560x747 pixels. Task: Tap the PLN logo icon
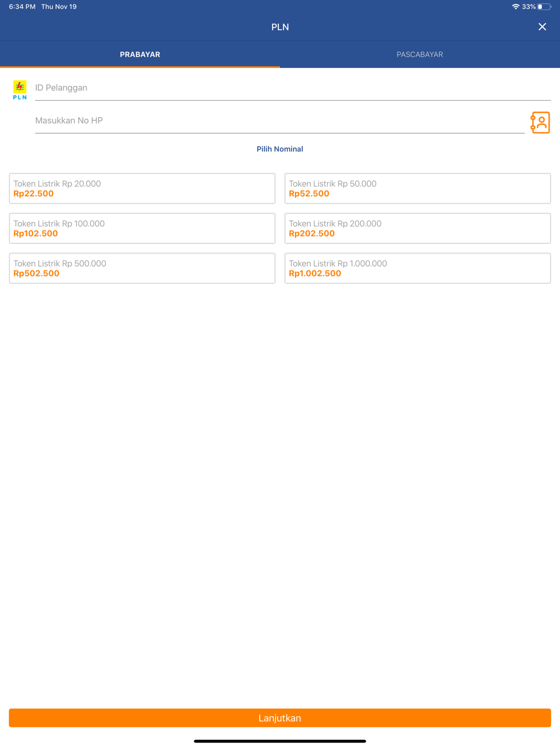point(20,90)
